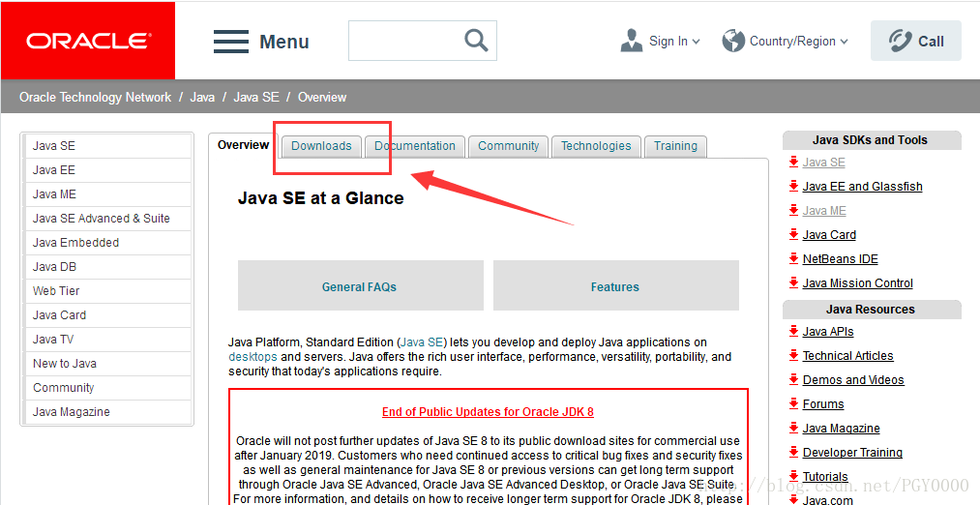Screen dimensions: 980x505
Task: Select Java ME in left sidebar
Action: (107, 194)
